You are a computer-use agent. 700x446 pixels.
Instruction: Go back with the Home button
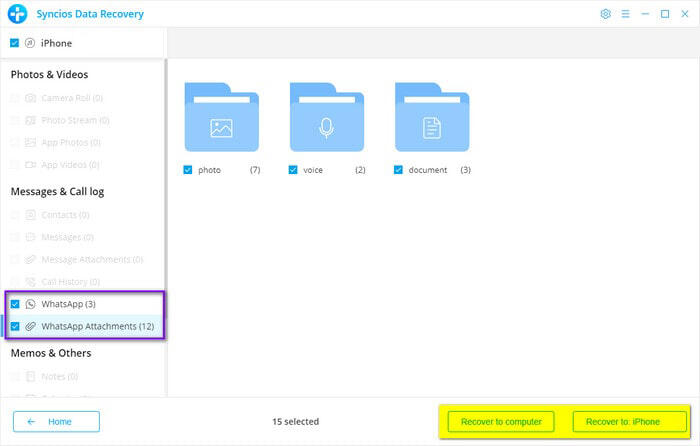click(56, 421)
